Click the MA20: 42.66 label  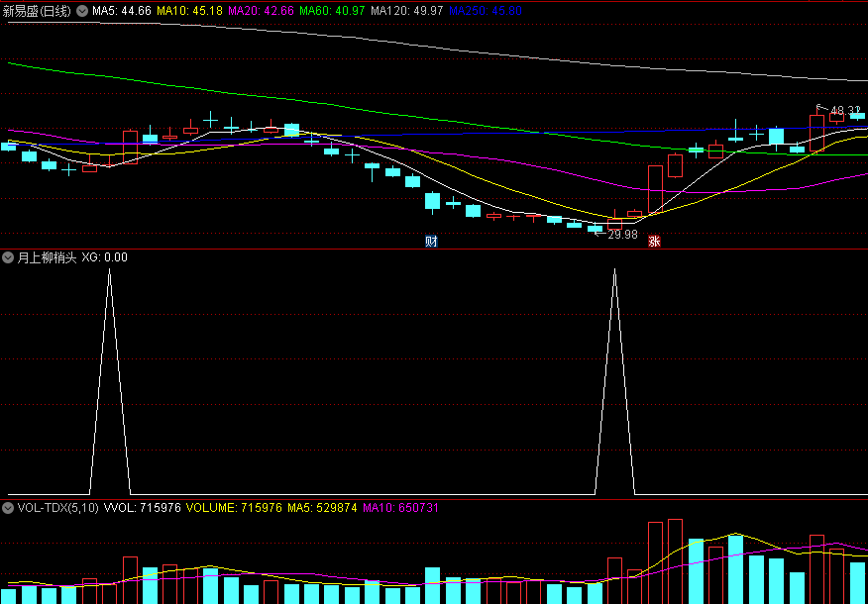click(x=261, y=11)
